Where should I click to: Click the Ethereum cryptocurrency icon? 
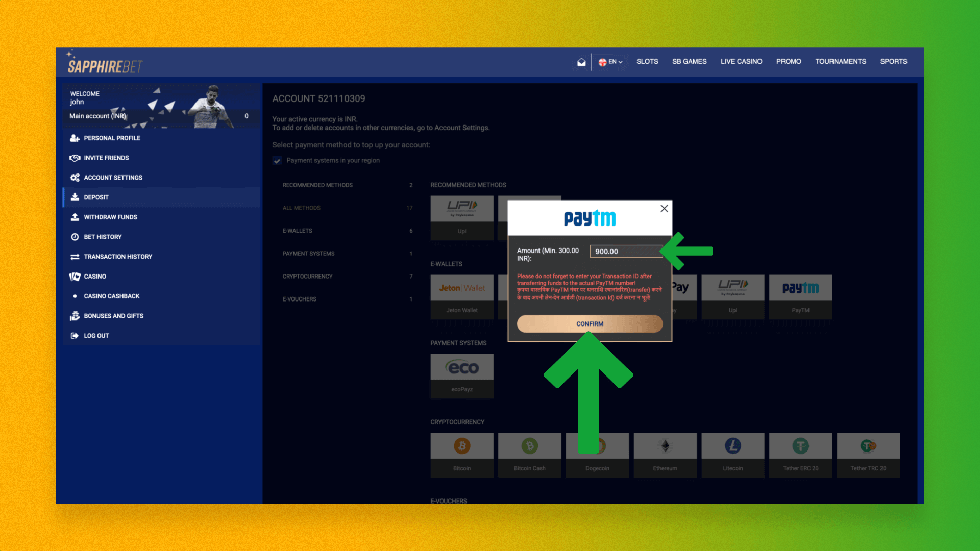[x=665, y=446]
